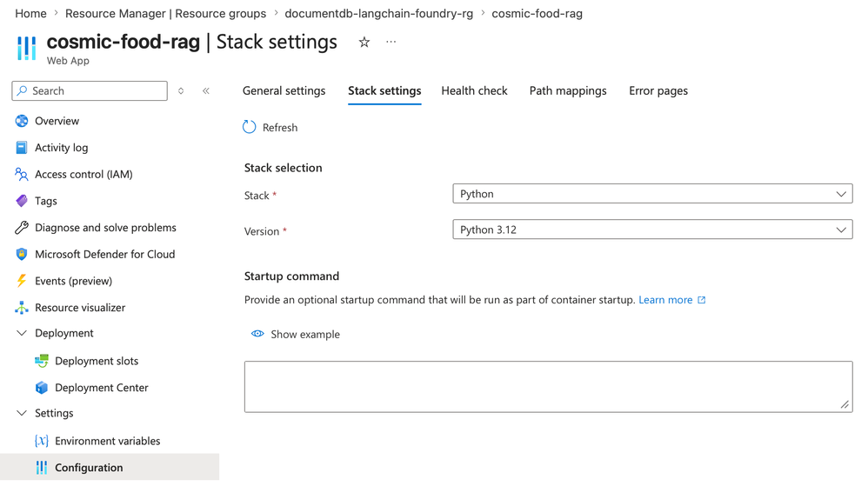868x486 pixels.
Task: Collapse the Deployment section
Action: tap(22, 333)
